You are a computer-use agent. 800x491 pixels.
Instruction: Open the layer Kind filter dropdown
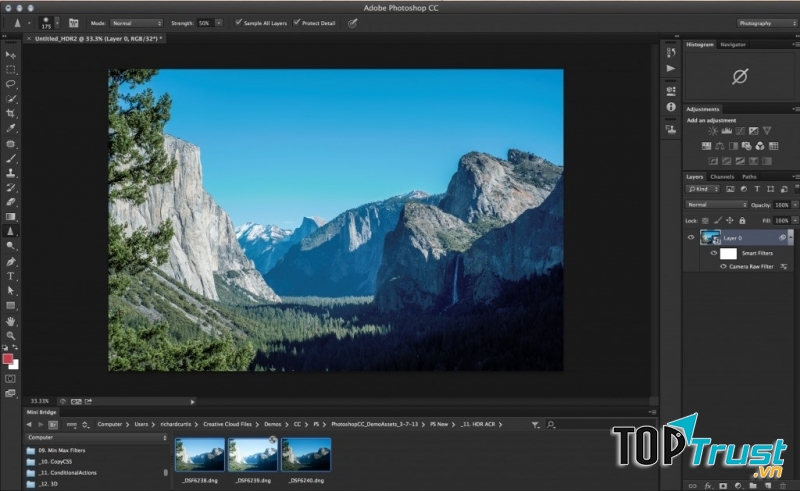tap(703, 189)
